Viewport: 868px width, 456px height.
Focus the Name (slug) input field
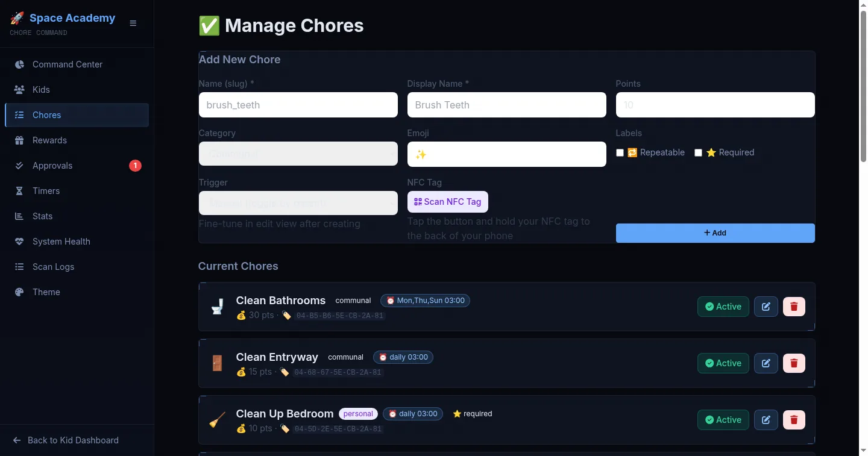point(298,105)
